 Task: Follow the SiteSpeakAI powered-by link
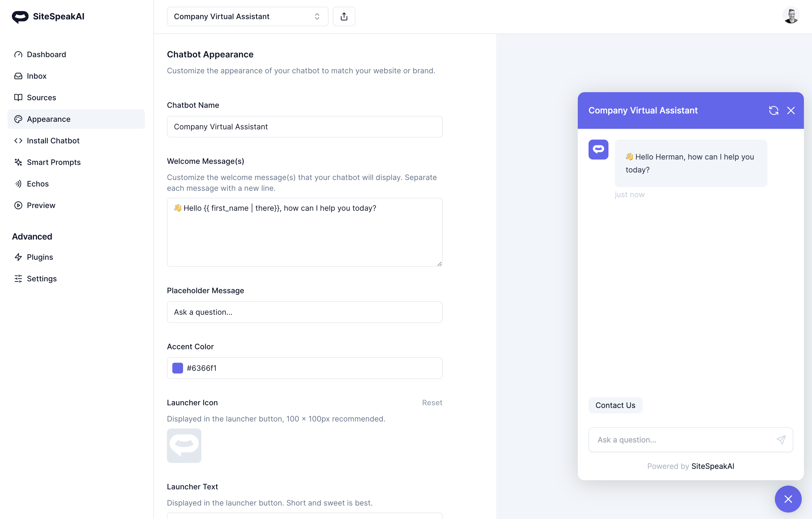pyautogui.click(x=713, y=466)
